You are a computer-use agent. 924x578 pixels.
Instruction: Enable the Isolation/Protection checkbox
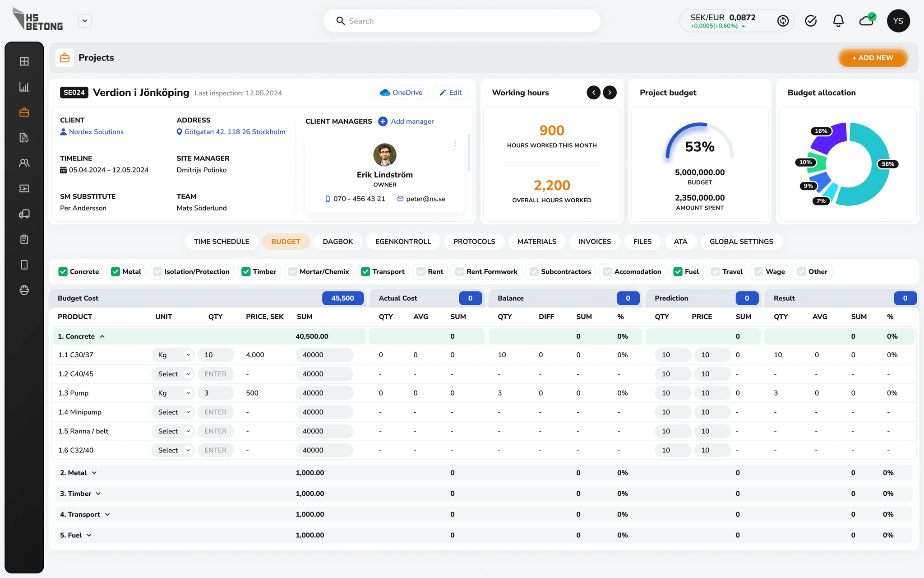(x=157, y=272)
